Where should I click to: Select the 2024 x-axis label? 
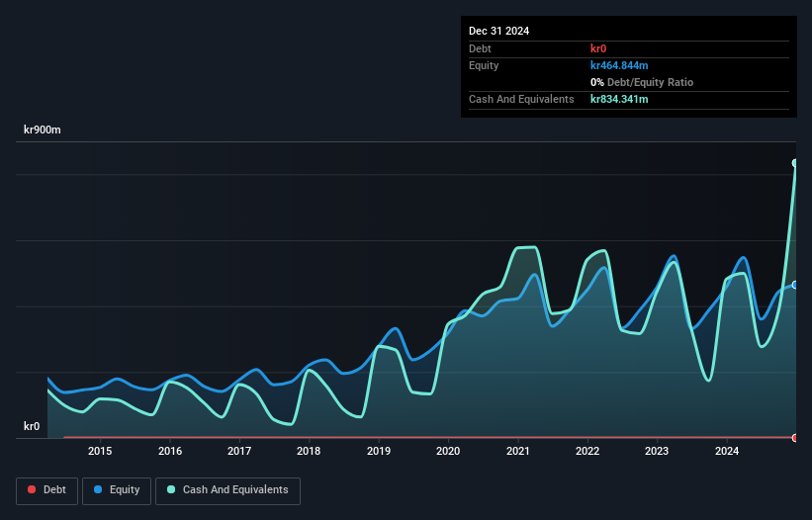coord(727,452)
